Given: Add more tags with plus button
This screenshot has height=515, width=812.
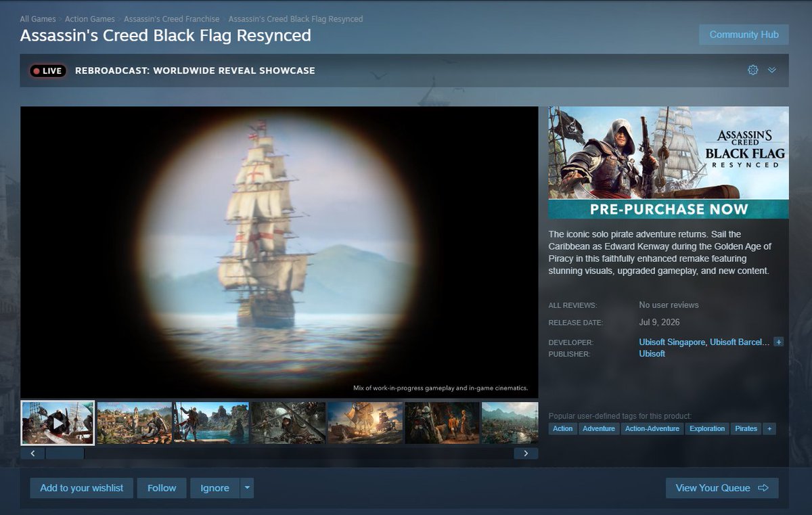Looking at the screenshot, I should 769,428.
